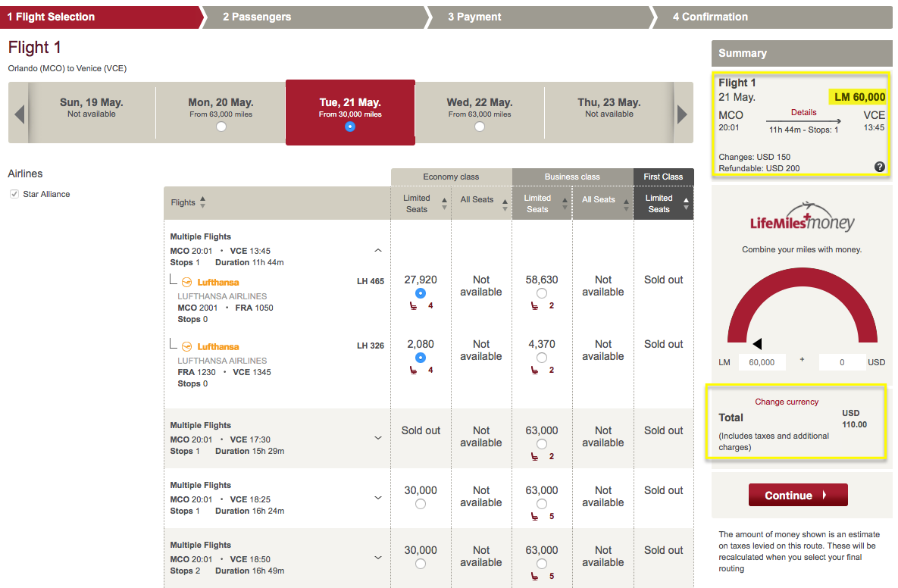Screen dimensions: 898x588
Task: Click the LM 60,000 highlighted total
Action: coord(857,97)
